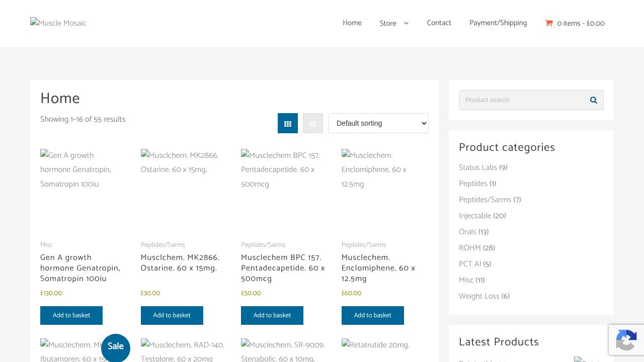Viewport: 644px width, 362px height.
Task: Open Payment/Shipping page
Action: pos(498,23)
